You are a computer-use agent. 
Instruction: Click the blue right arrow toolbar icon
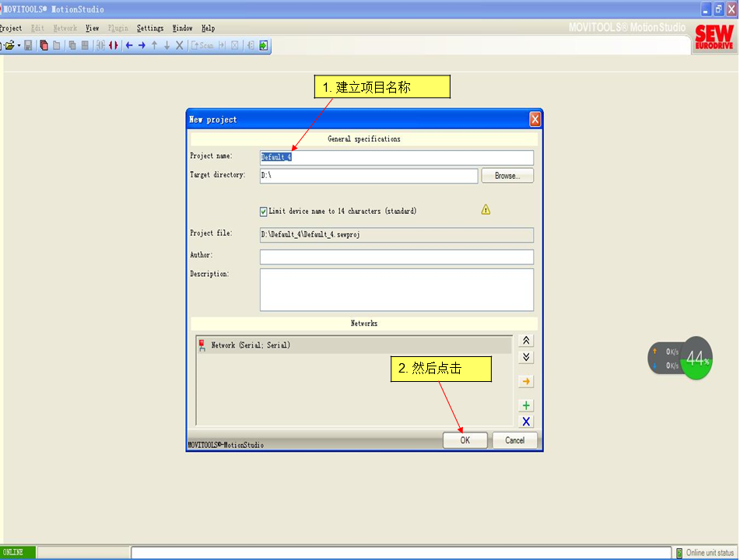[142, 46]
